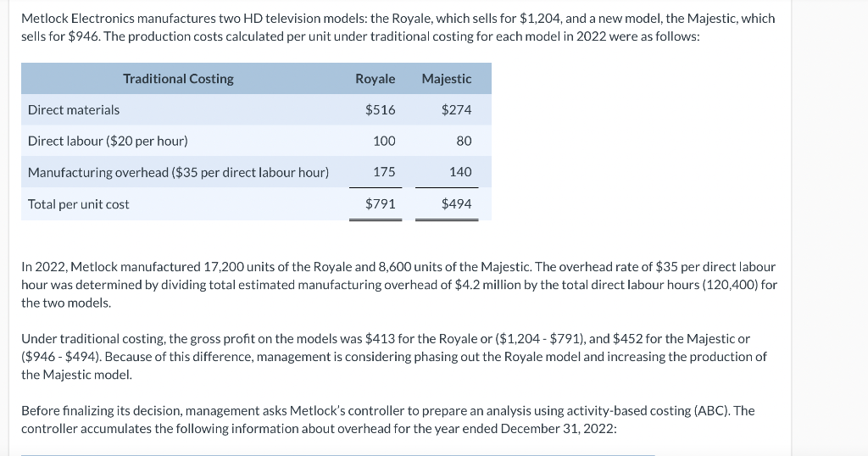868x456 pixels.
Task: Click the 'Total per unit cost' label
Action: [x=79, y=204]
